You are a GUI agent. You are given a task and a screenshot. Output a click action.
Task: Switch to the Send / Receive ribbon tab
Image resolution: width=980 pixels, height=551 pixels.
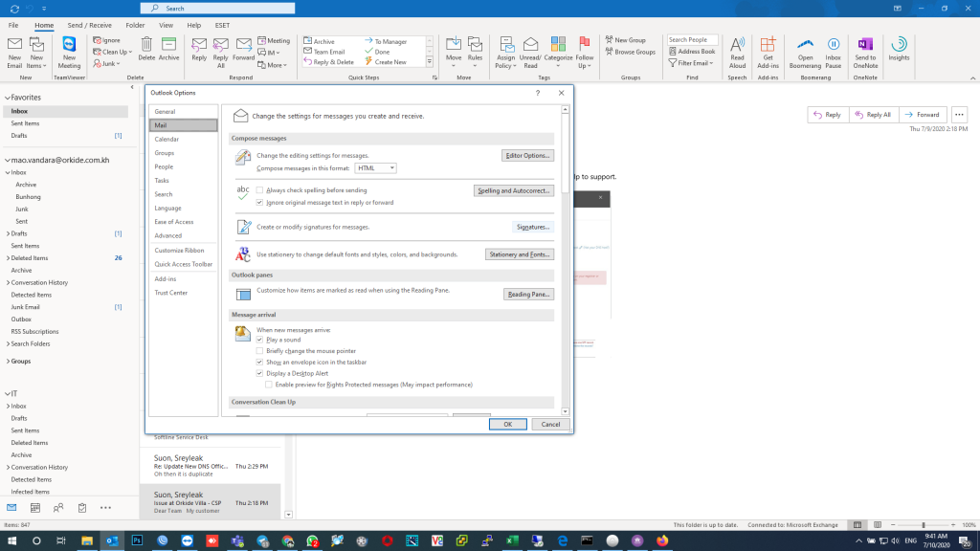coord(88,25)
